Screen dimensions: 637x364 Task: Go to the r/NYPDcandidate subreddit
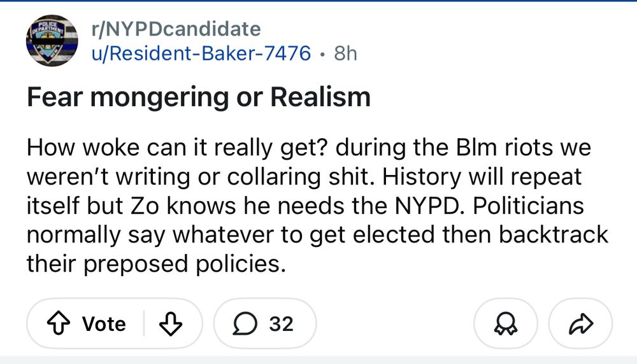click(175, 29)
